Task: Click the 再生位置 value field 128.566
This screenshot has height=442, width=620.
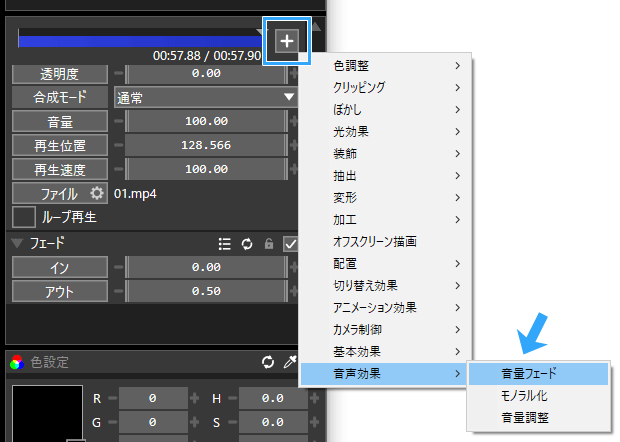Action: [206, 145]
